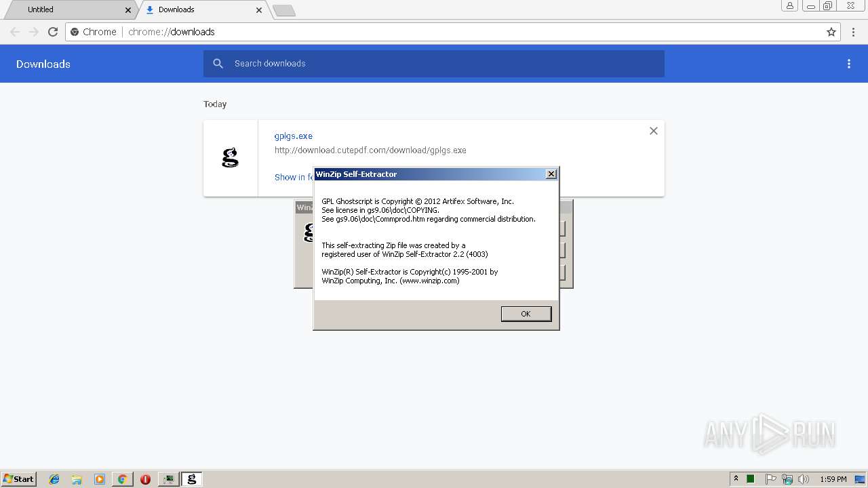Viewport: 868px width, 488px height.
Task: Open Action Center flag tray icon
Action: [771, 479]
